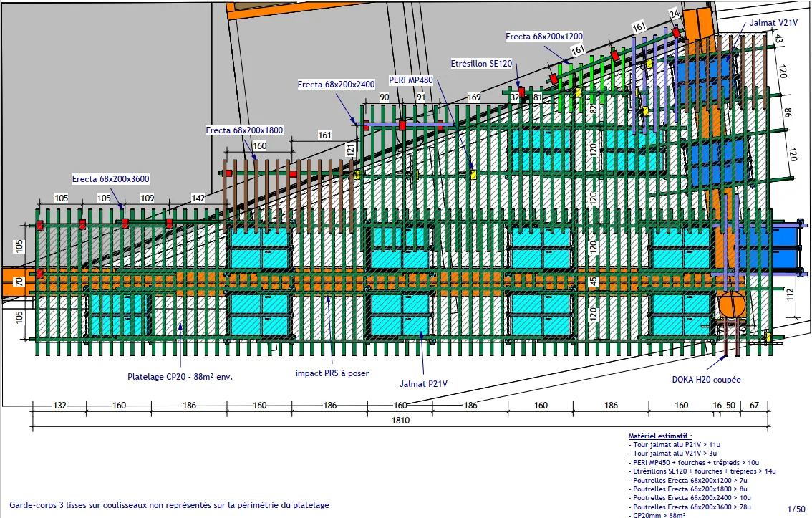Click the '67' bottom dimension value
The height and width of the screenshot is (518, 812).
tap(754, 406)
